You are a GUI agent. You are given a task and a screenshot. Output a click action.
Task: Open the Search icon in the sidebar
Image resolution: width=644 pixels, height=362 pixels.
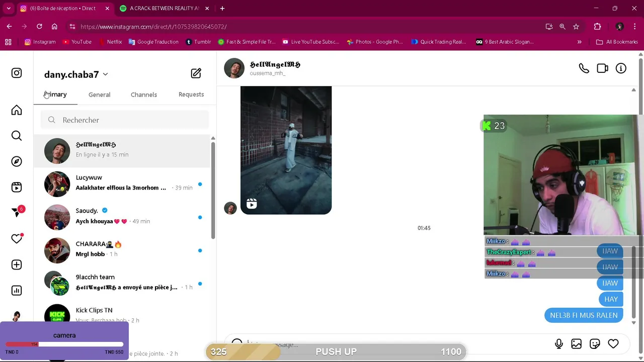click(17, 136)
